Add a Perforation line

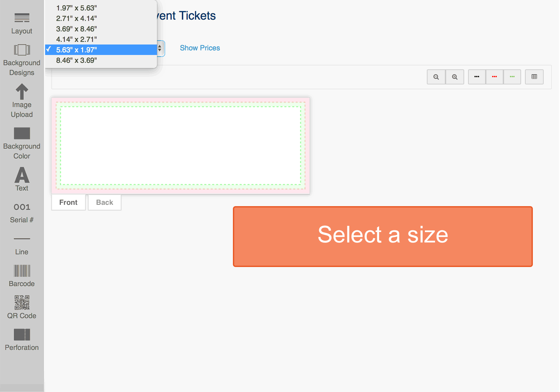click(x=22, y=340)
